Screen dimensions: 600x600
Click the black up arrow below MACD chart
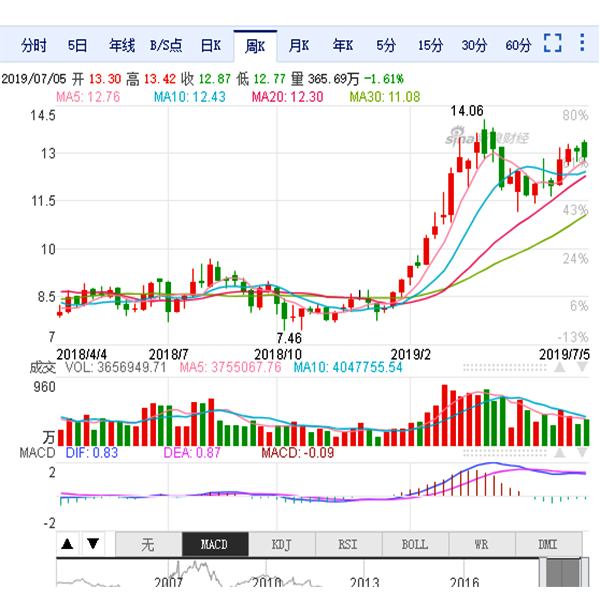[x=67, y=544]
